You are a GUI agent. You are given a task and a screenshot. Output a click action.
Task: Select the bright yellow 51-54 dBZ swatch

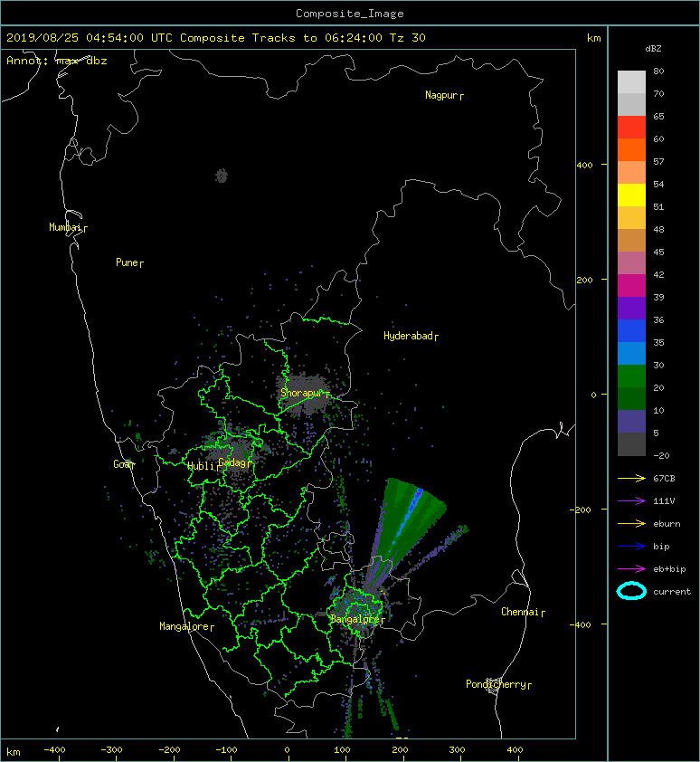(x=631, y=195)
